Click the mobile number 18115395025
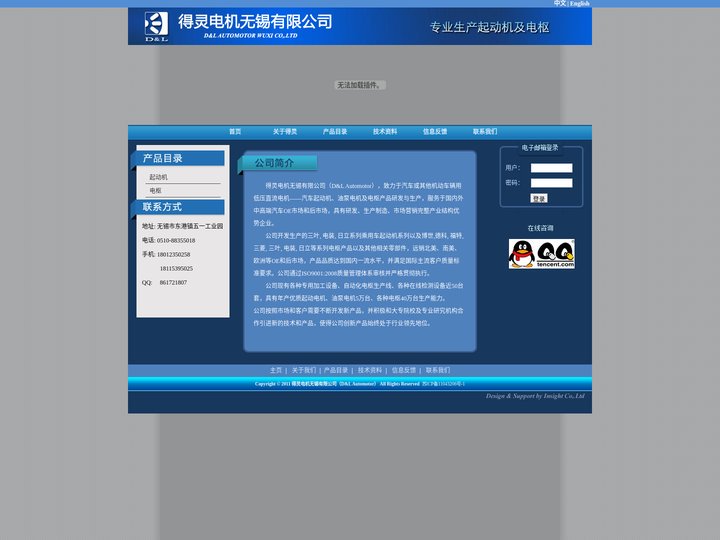The image size is (720, 540). pos(176,269)
